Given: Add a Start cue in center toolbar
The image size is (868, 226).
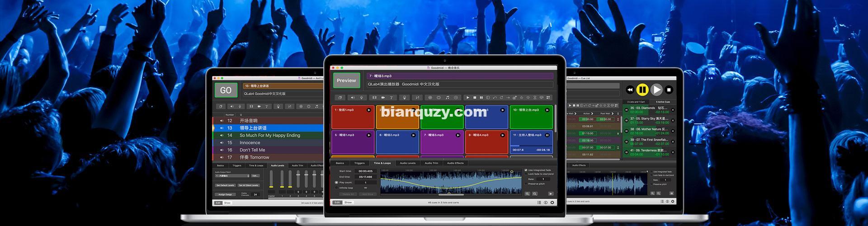Looking at the screenshot, I should tap(467, 98).
